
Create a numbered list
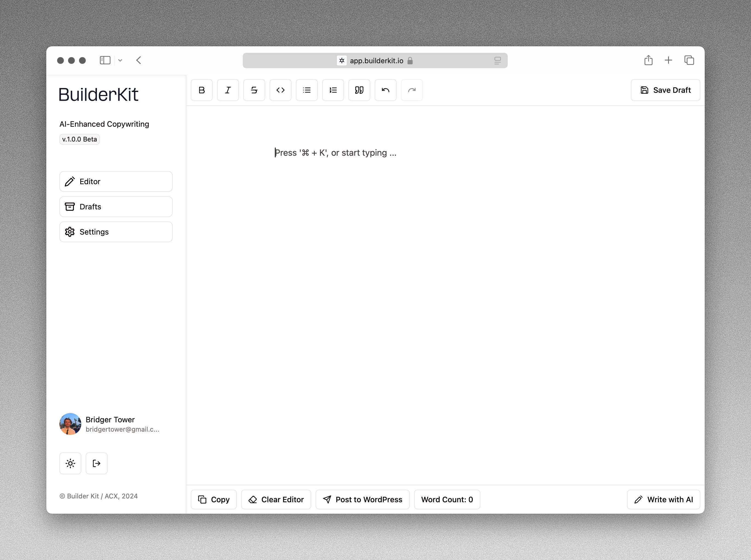coord(333,90)
